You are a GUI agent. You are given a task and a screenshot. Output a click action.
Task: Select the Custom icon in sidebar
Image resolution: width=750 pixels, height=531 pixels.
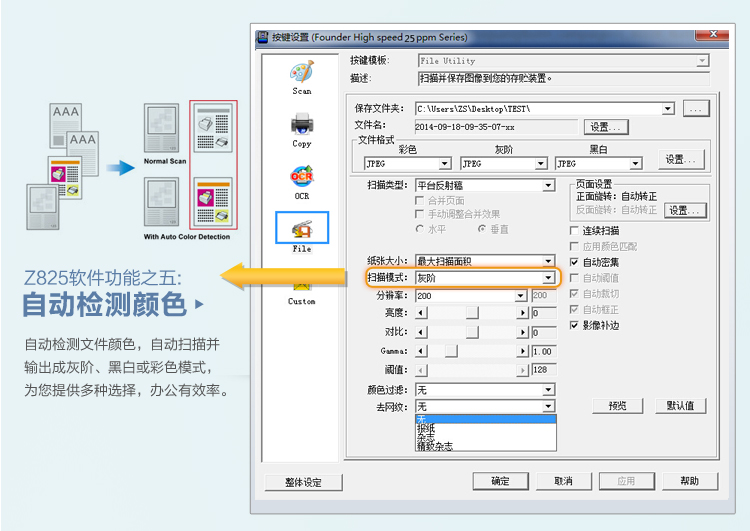tap(302, 285)
